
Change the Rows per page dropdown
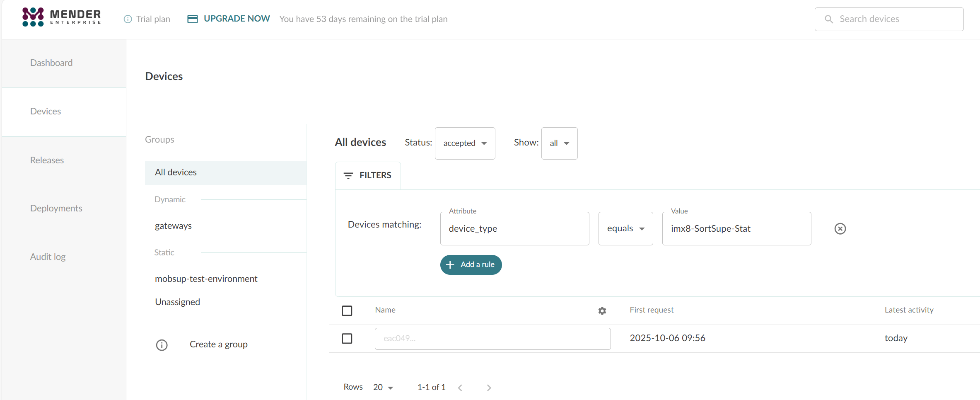tap(383, 388)
